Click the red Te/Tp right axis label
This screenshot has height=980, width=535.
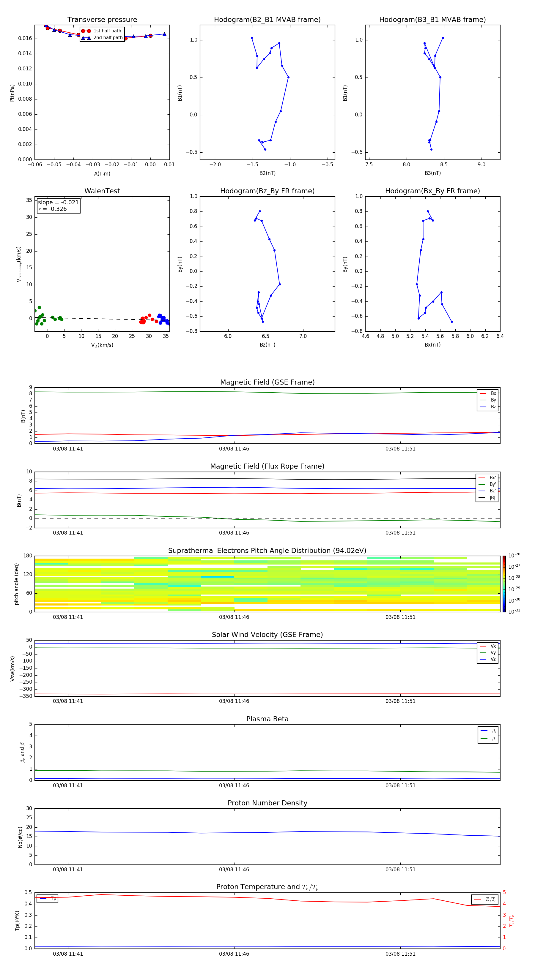tap(512, 921)
